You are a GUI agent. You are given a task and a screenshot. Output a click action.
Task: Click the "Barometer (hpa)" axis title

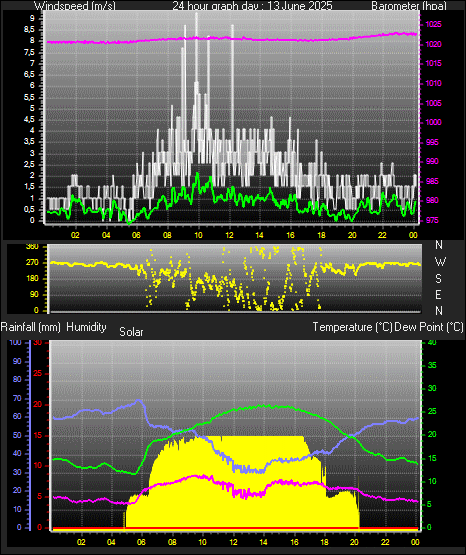pos(409,6)
